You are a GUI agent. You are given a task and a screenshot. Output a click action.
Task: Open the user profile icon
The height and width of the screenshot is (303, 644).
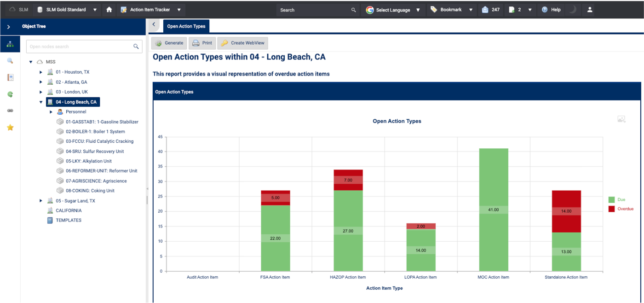click(x=590, y=10)
